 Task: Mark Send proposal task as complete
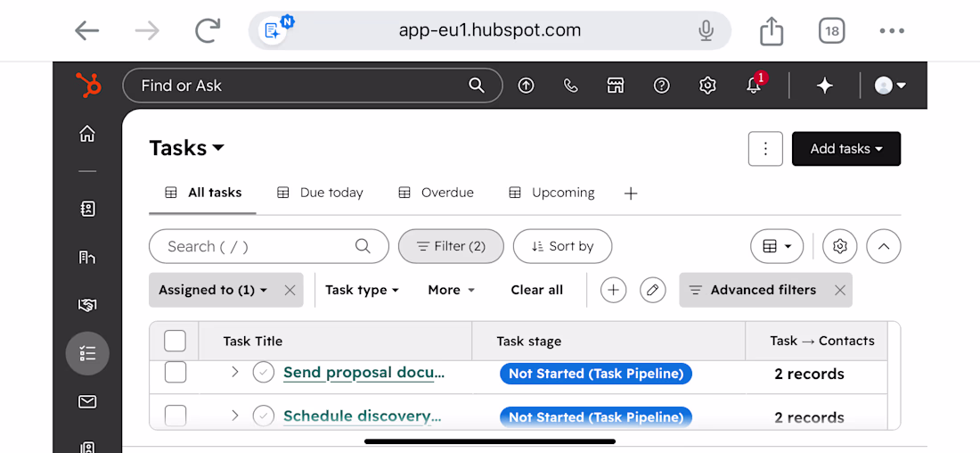264,373
